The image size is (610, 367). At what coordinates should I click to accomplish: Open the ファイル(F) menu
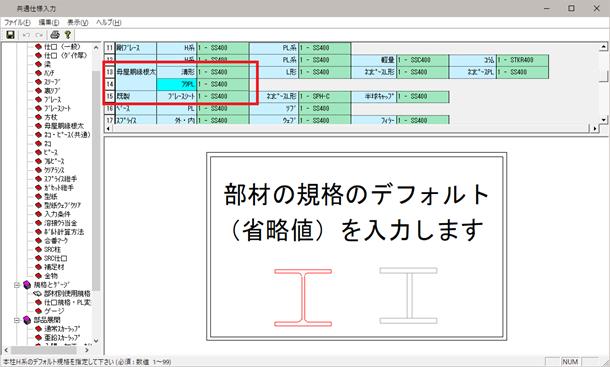[x=17, y=23]
